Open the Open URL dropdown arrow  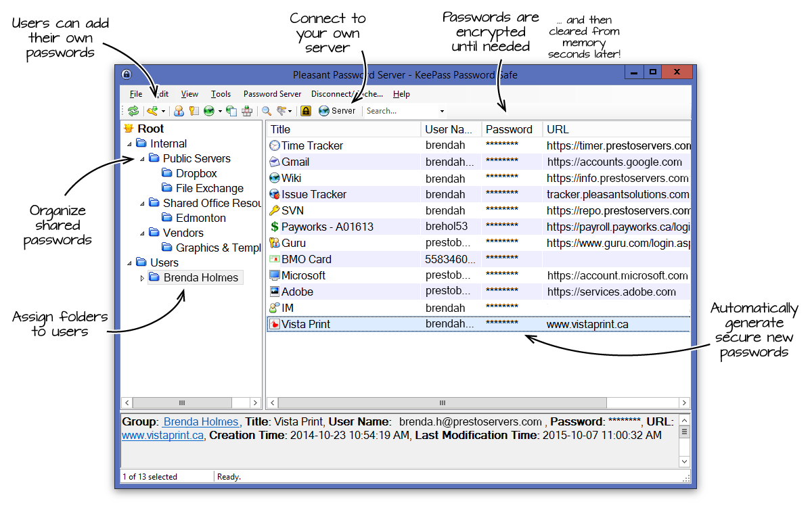click(x=220, y=111)
